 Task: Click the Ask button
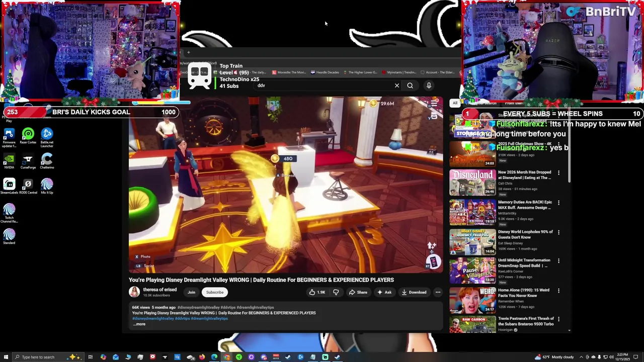(384, 292)
